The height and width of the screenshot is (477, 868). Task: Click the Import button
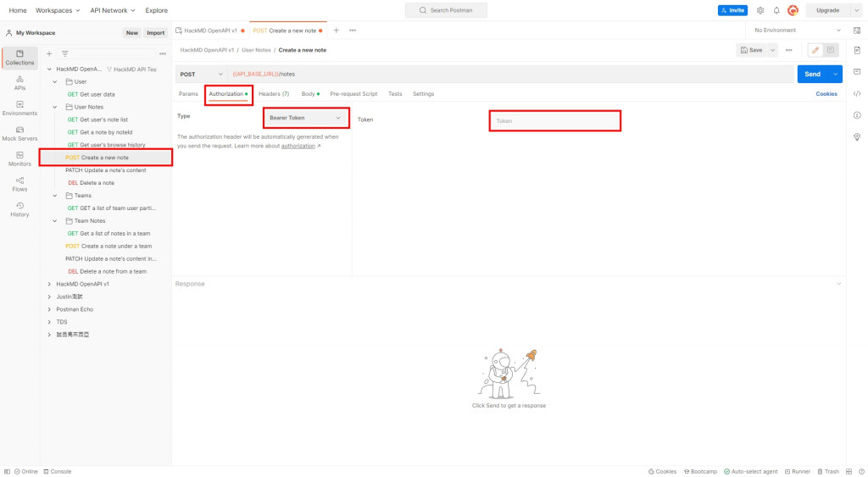156,33
